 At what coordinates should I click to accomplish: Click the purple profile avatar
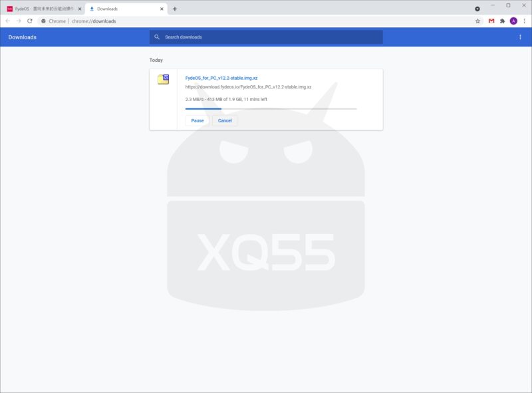coord(513,21)
